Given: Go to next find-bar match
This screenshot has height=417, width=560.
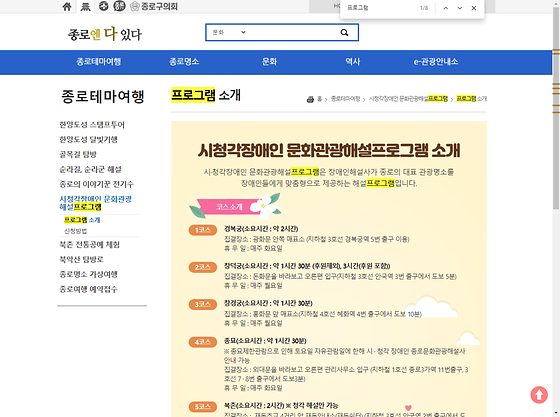Looking at the screenshot, I should pyautogui.click(x=460, y=8).
